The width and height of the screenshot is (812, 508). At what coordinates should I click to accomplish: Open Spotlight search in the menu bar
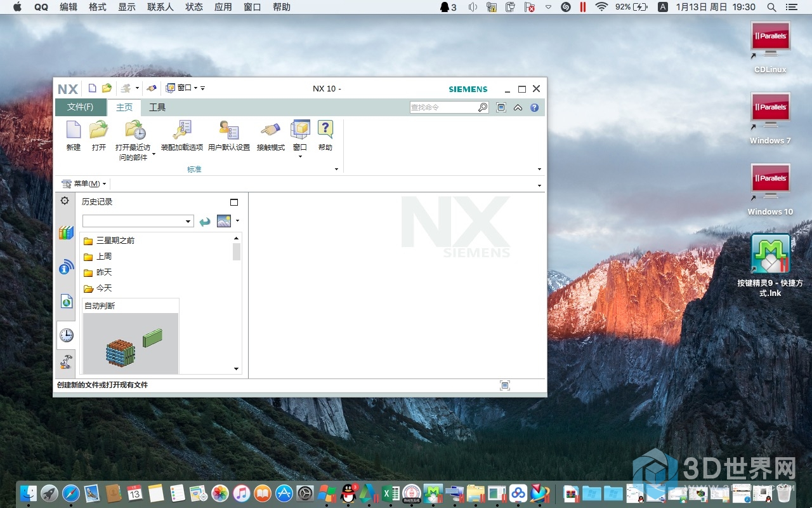coord(771,7)
